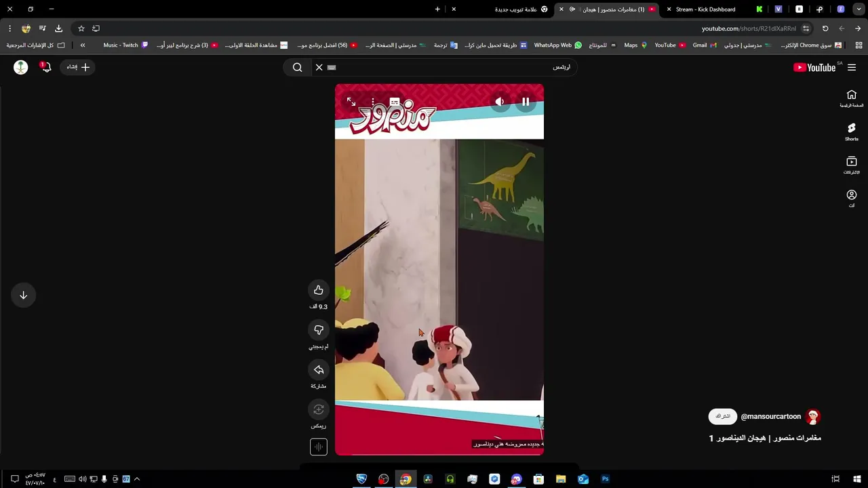The height and width of the screenshot is (488, 868).
Task: Open site info icon in address bar
Action: (806, 28)
